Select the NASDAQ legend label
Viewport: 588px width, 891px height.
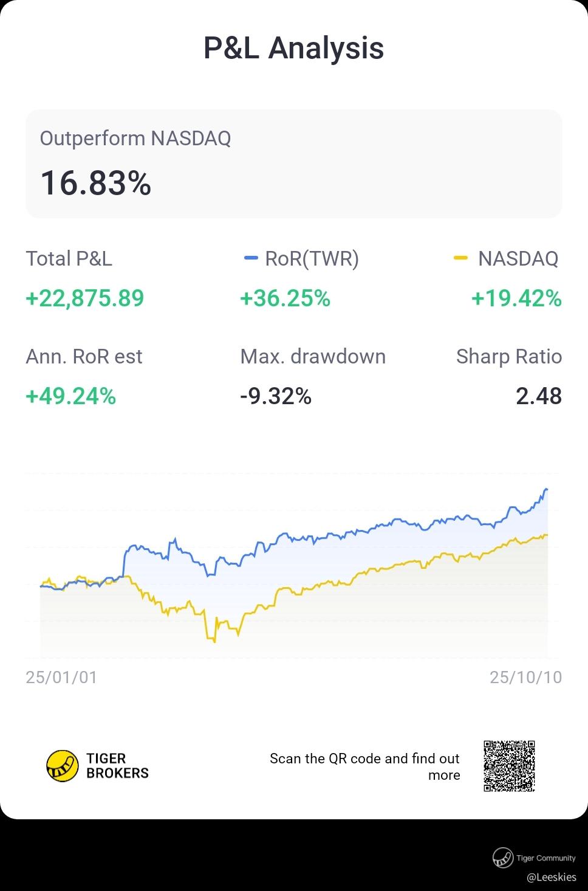tap(518, 259)
